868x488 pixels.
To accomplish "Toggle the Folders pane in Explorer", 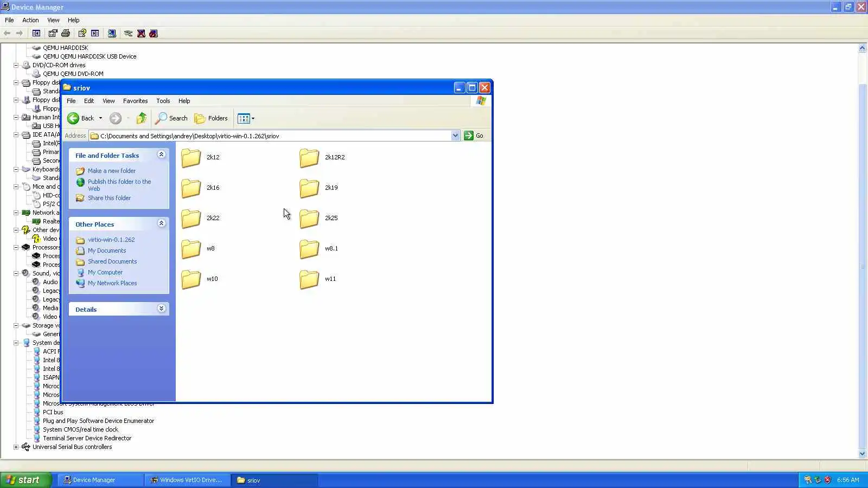I will tap(211, 118).
